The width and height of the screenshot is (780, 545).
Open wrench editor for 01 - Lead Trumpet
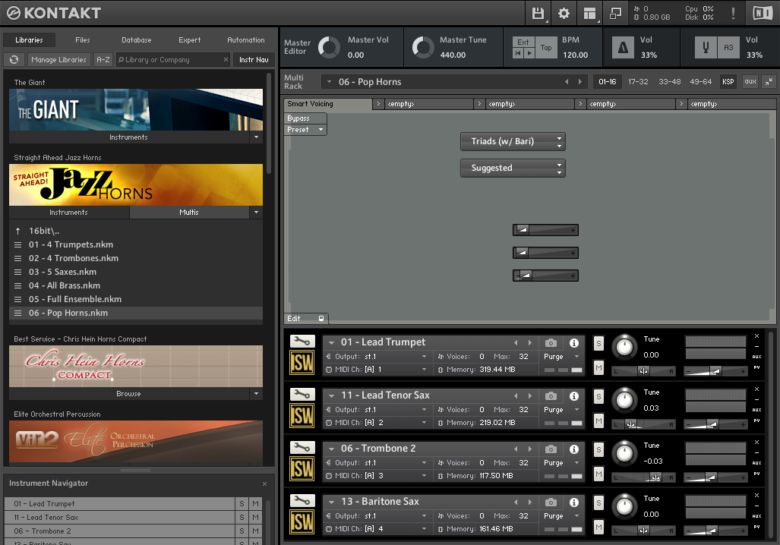302,341
